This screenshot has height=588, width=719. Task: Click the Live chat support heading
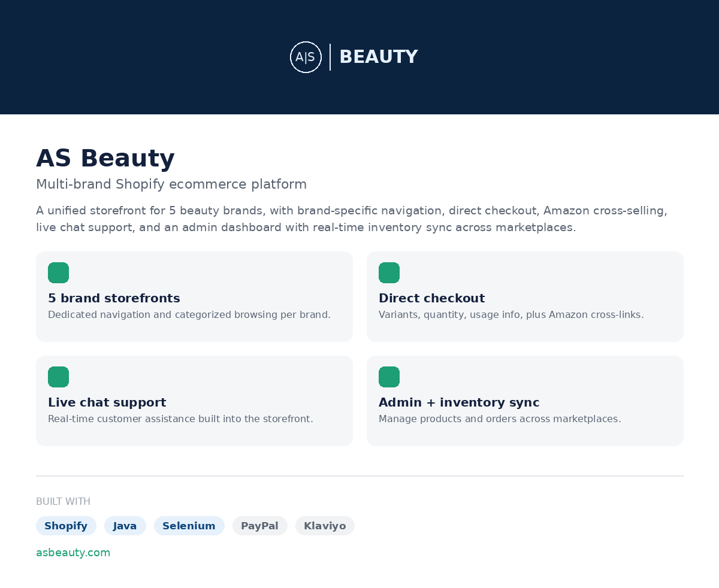(x=107, y=402)
